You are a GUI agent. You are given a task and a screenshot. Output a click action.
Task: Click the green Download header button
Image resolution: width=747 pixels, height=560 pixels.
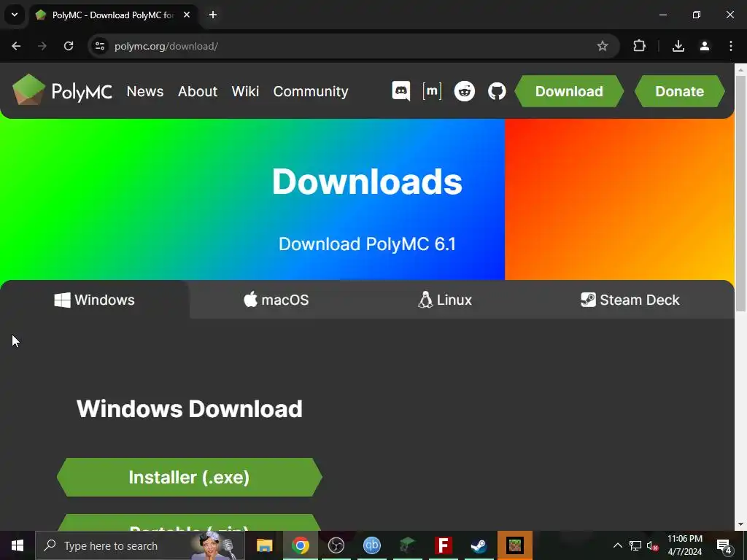click(569, 91)
